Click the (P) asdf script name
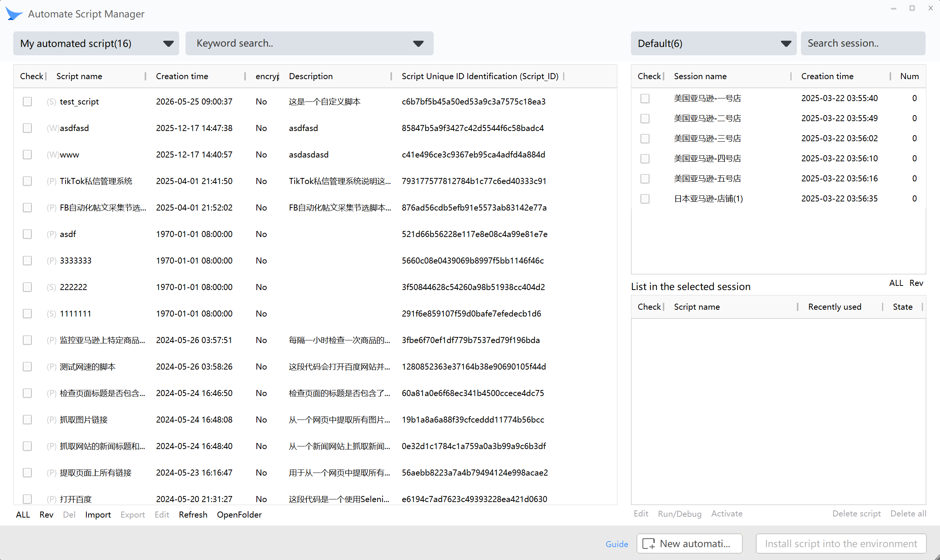The width and height of the screenshot is (940, 560). pyautogui.click(x=68, y=234)
